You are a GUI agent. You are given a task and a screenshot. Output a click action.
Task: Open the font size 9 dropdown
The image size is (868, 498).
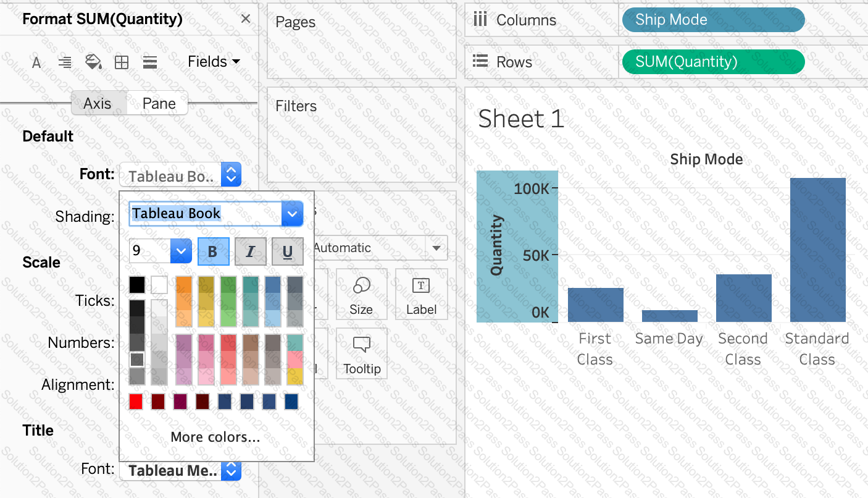[181, 251]
